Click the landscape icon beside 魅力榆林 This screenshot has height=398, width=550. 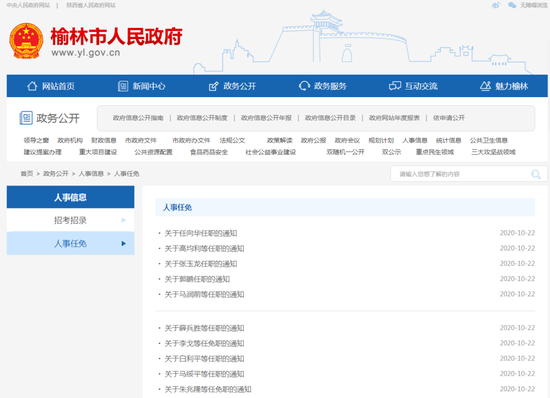[485, 86]
